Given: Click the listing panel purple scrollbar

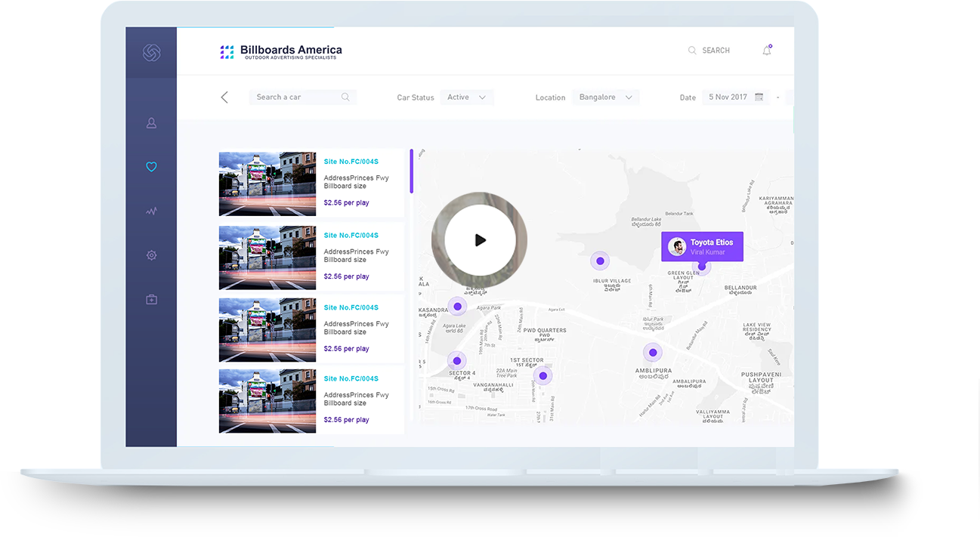Looking at the screenshot, I should [412, 171].
